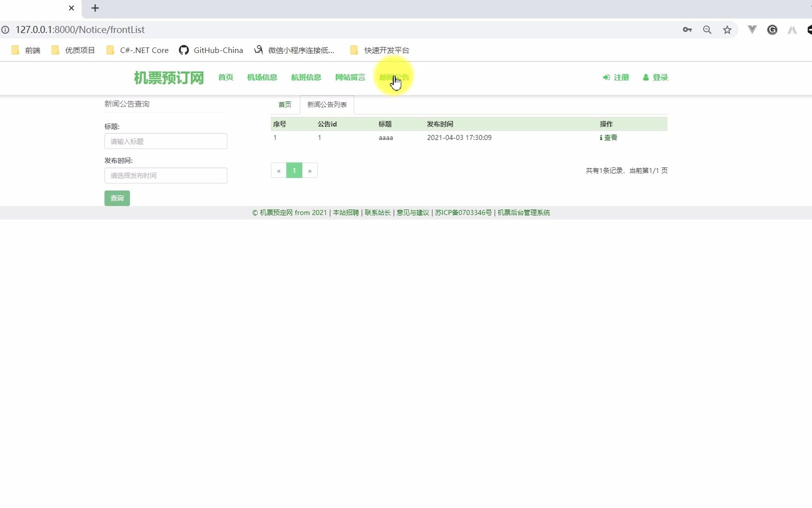Image resolution: width=812 pixels, height=508 pixels.
Task: Click the 联系站长 footer link
Action: pyautogui.click(x=378, y=212)
